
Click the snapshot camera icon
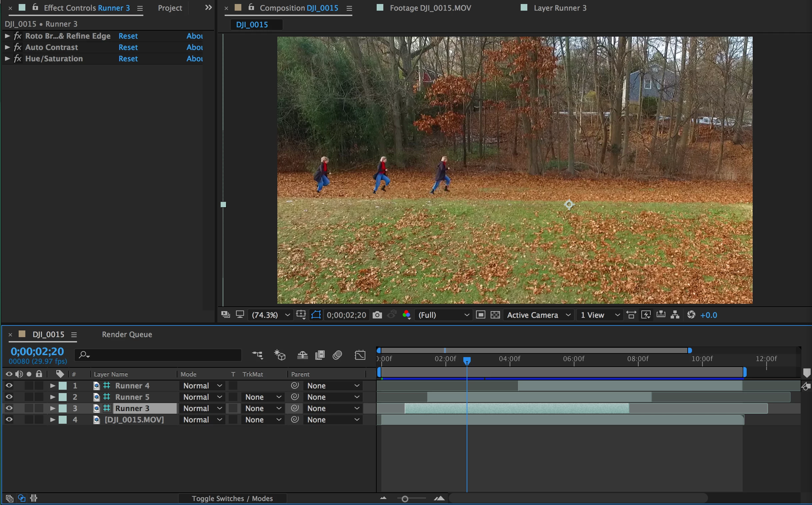pos(377,315)
